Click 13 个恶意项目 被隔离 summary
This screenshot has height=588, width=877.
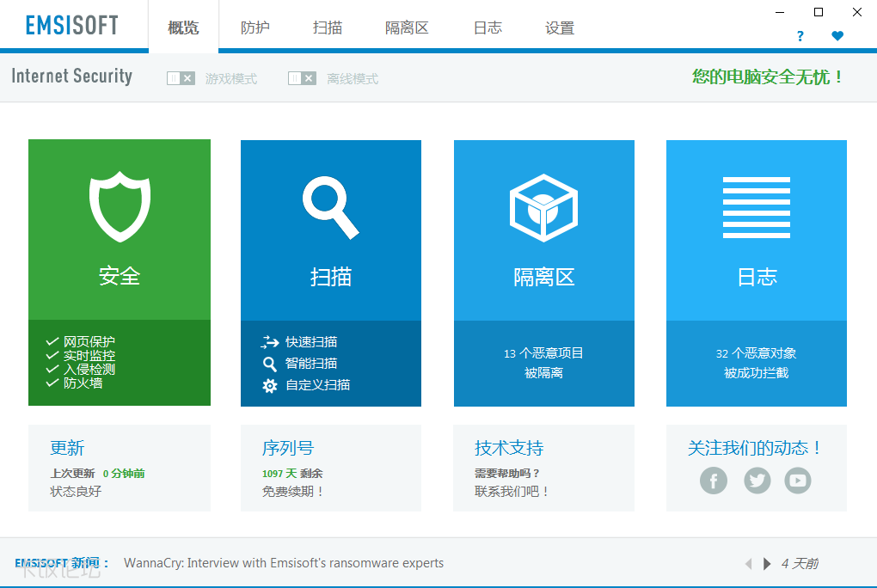[x=543, y=363]
